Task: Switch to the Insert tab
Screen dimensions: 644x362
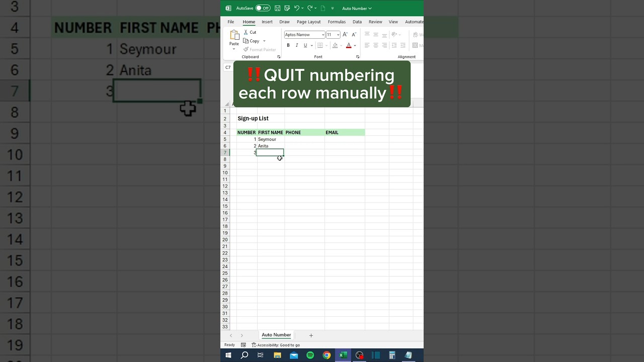Action: pyautogui.click(x=267, y=22)
